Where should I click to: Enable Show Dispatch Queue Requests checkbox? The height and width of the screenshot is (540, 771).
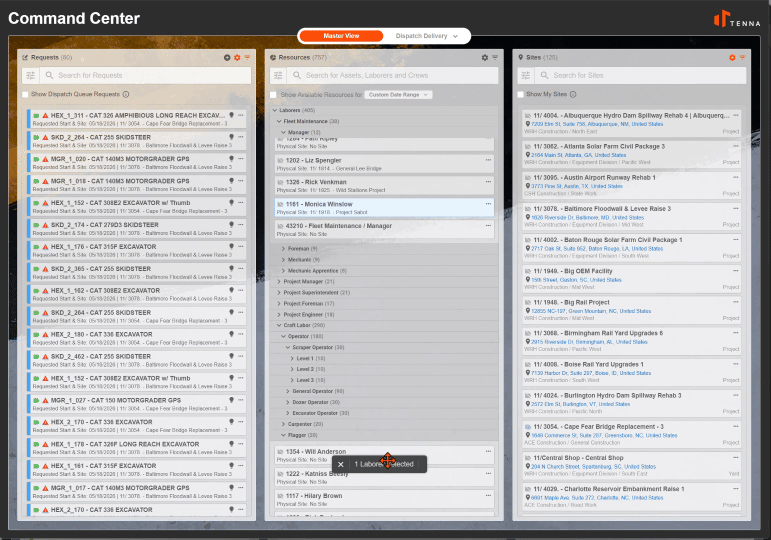(26, 94)
